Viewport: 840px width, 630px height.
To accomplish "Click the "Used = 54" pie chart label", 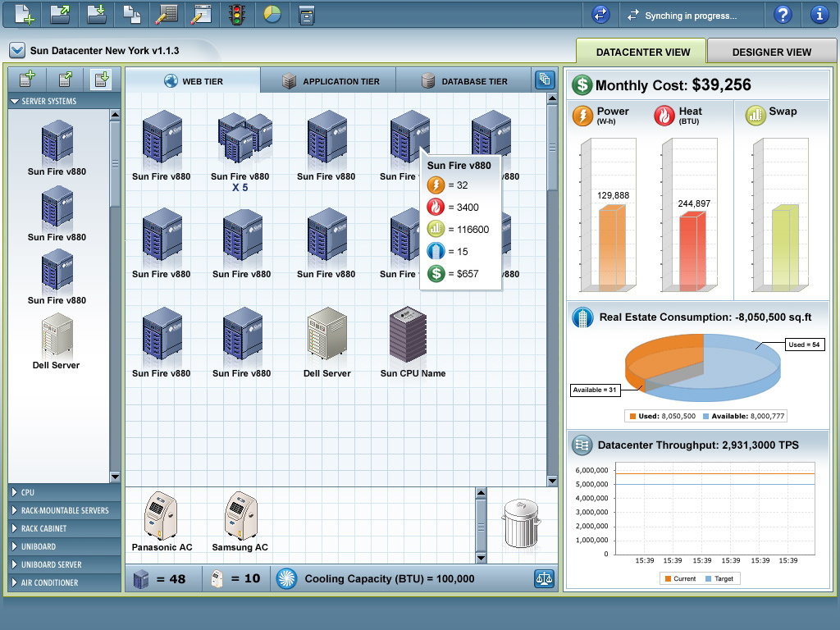I will point(804,345).
